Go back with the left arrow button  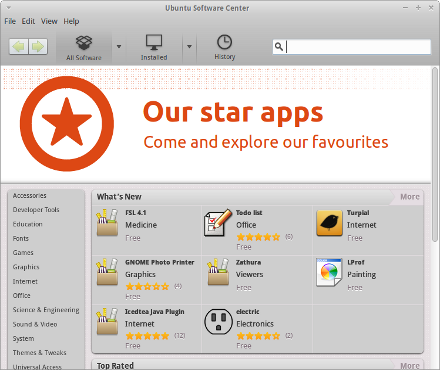(19, 46)
